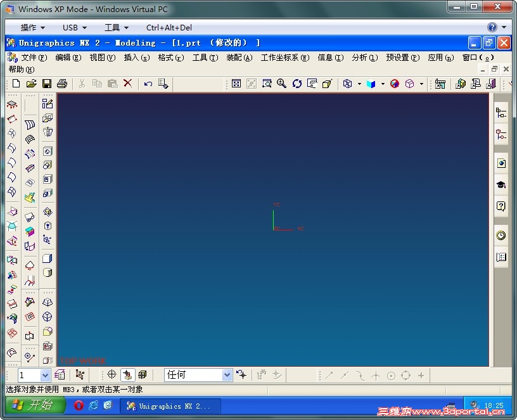Click the red X Delete icon
The width and height of the screenshot is (517, 420).
tap(127, 84)
